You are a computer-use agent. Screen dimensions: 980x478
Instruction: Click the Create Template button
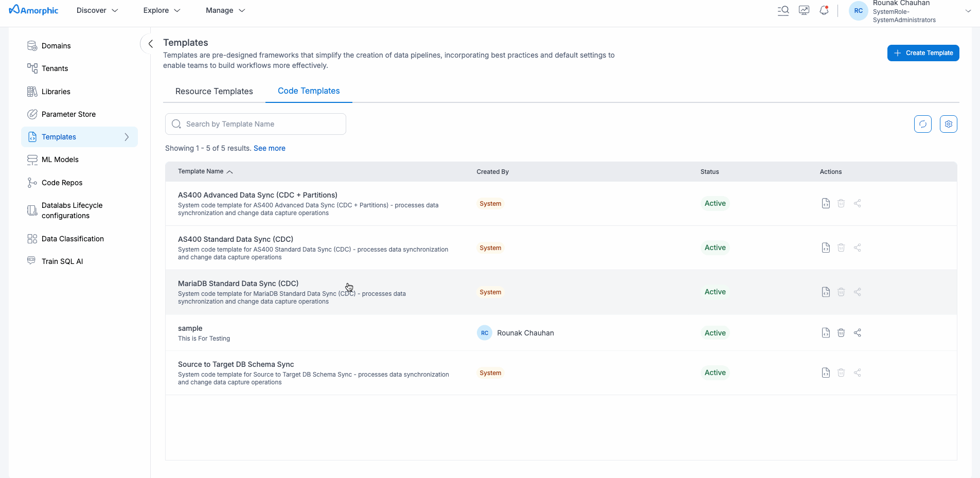(x=923, y=53)
